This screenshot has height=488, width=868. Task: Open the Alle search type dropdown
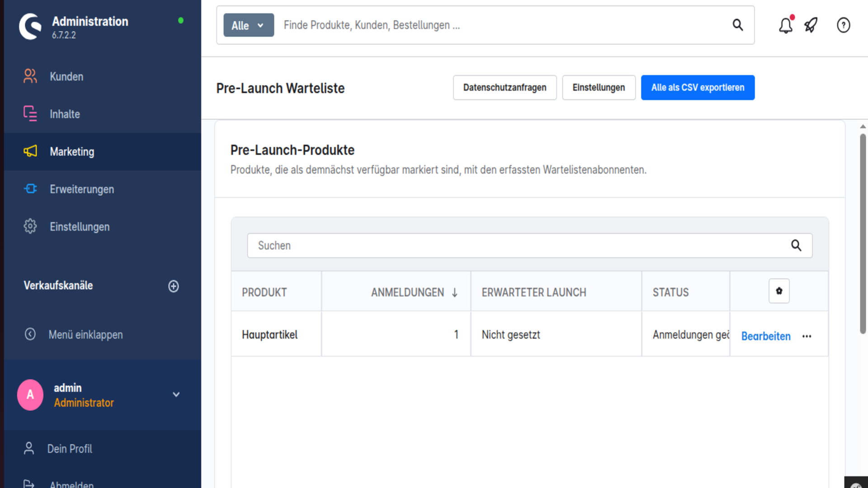[249, 25]
